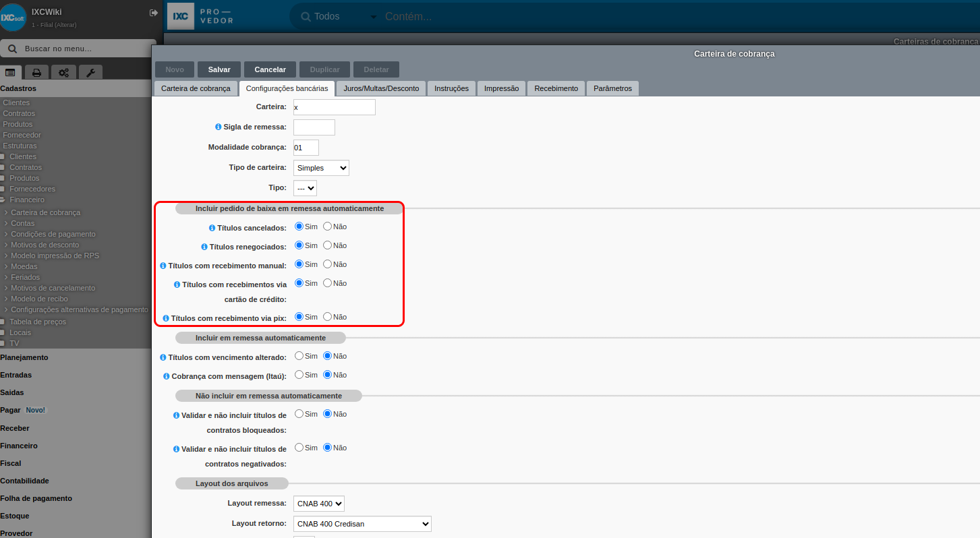Open Motivos de desconto in sidebar
Viewport: 980px width, 538px height.
(45, 245)
